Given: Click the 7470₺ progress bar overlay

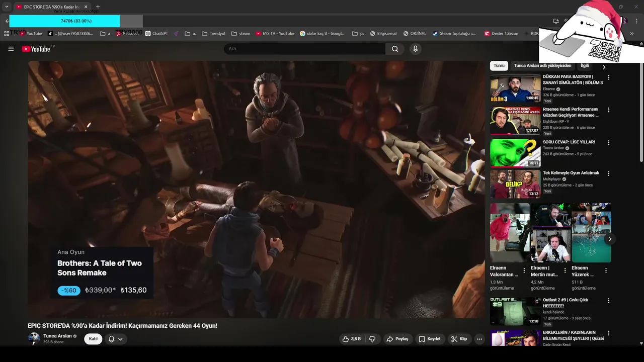Looking at the screenshot, I should point(76,21).
